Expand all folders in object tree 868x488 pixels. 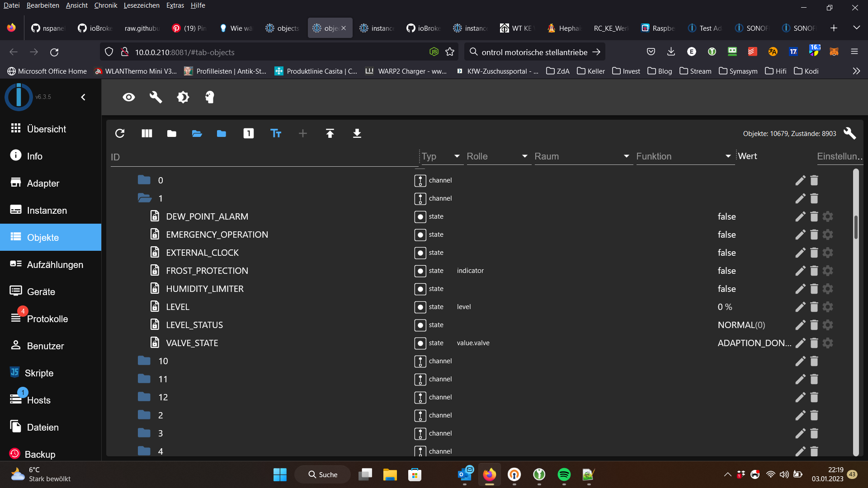[x=197, y=133]
